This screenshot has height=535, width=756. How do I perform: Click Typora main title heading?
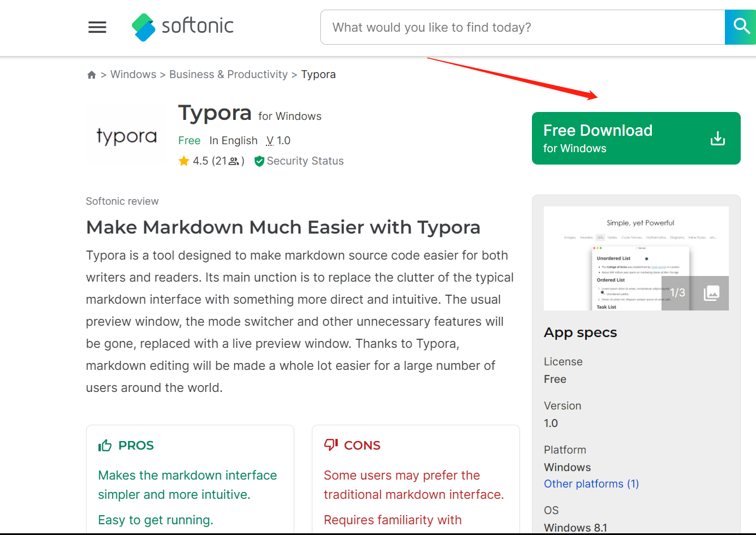point(215,113)
